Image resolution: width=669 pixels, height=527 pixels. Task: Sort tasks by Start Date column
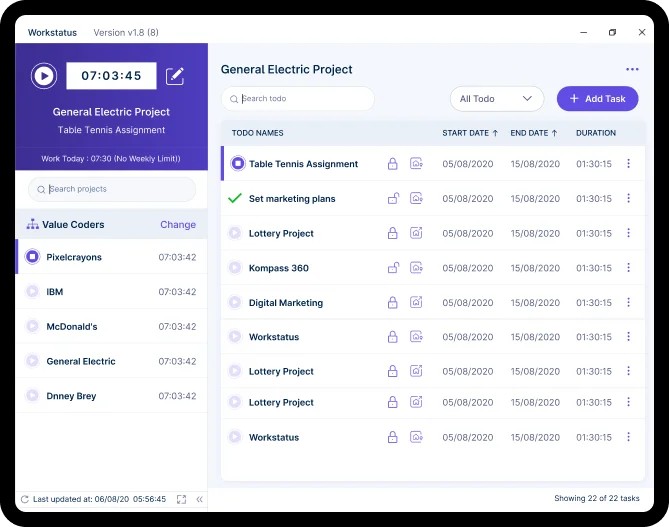point(470,133)
